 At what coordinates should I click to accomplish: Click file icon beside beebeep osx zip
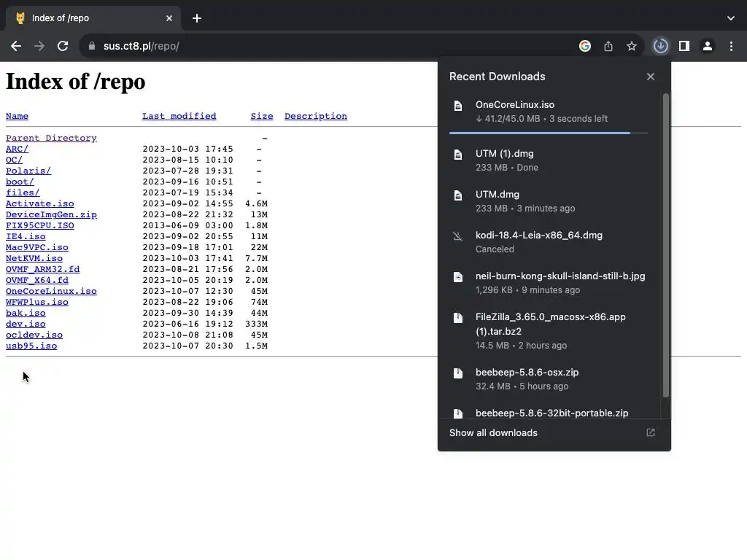coord(458,373)
